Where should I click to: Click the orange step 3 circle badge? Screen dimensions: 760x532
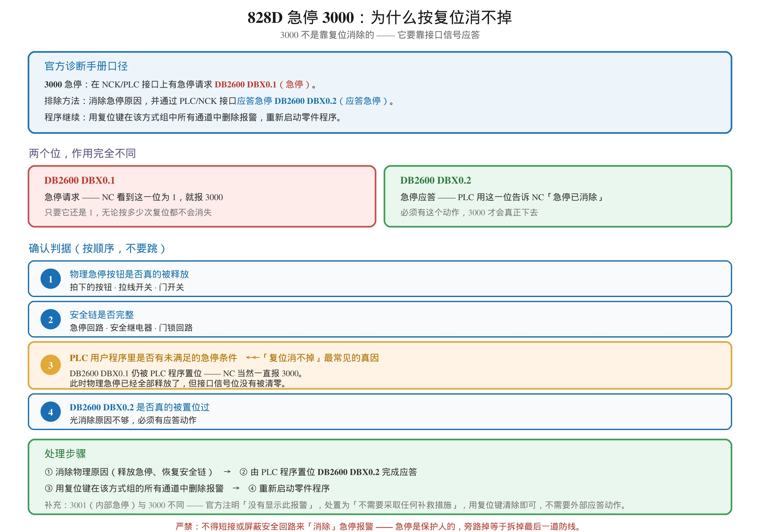click(51, 365)
